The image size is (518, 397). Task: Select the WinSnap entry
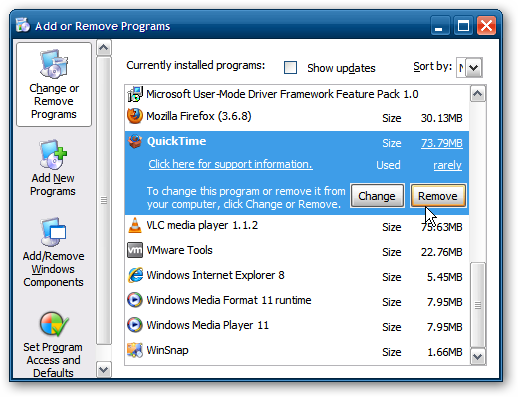click(x=297, y=351)
